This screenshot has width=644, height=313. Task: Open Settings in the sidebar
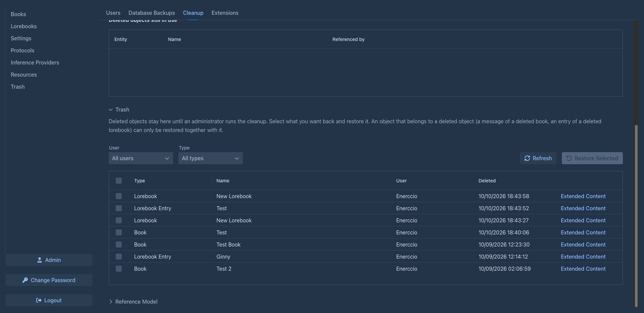pyautogui.click(x=21, y=38)
